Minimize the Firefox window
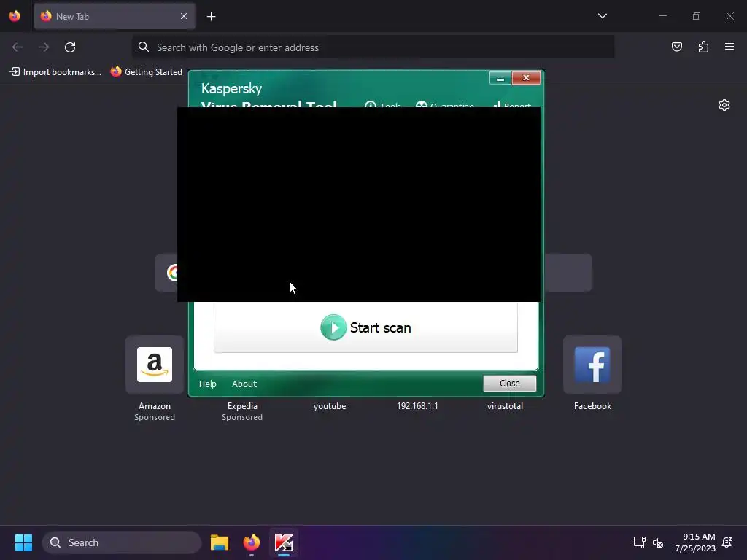The height and width of the screenshot is (560, 747). [x=662, y=16]
